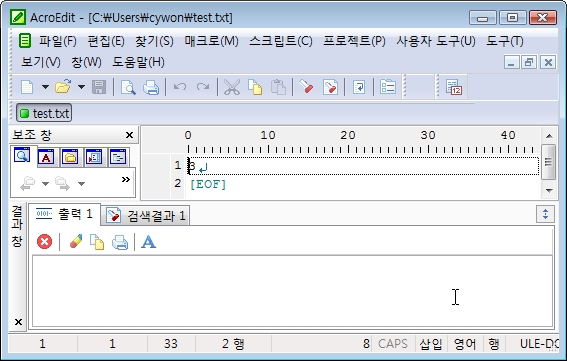Viewport: 567px width, 361px height.
Task: Click the Find flashlight icon
Action: [x=306, y=87]
